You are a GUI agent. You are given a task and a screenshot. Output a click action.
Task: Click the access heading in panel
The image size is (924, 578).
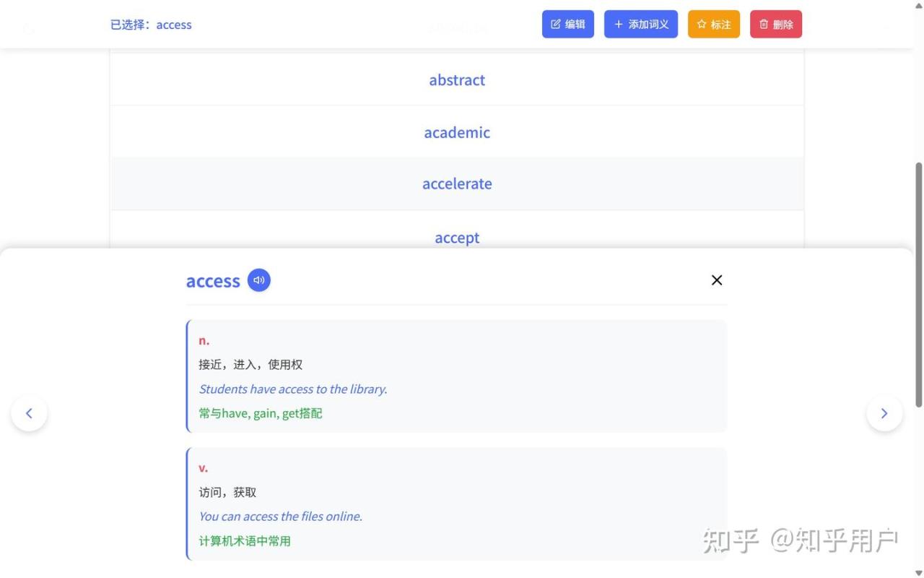[213, 281]
